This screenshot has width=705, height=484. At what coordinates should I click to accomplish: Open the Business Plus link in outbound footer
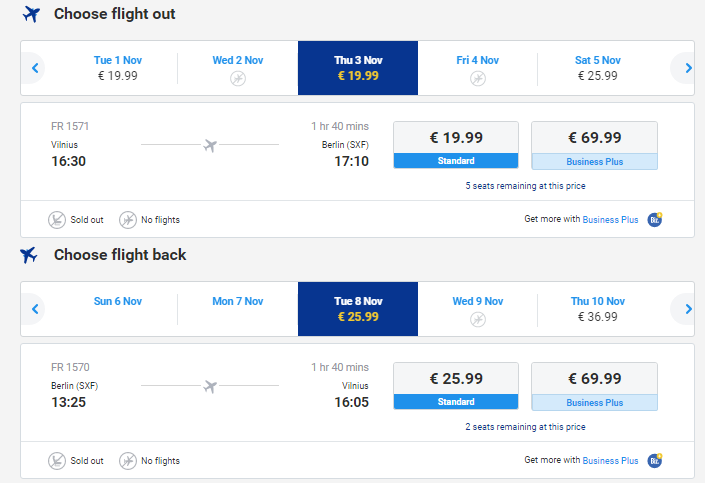click(x=610, y=220)
